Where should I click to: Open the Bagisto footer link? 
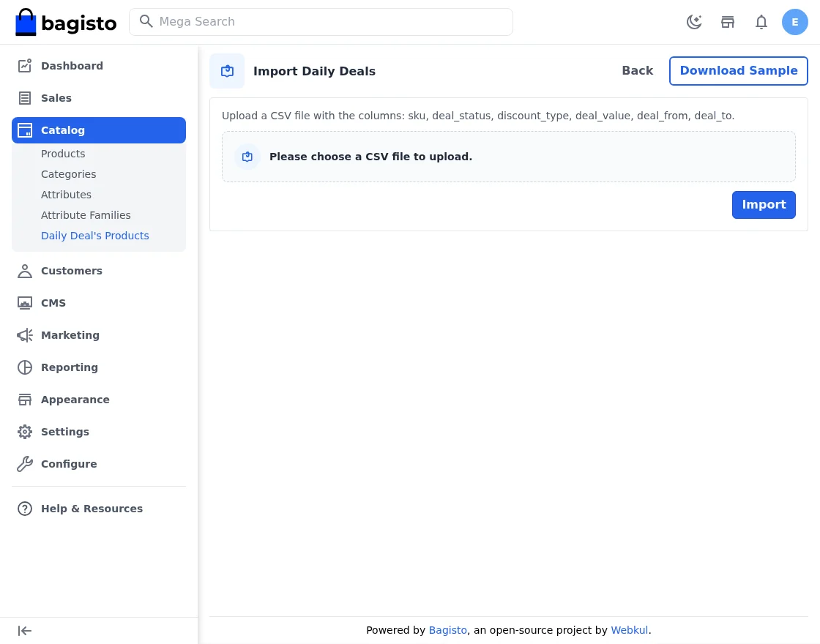coord(447,630)
